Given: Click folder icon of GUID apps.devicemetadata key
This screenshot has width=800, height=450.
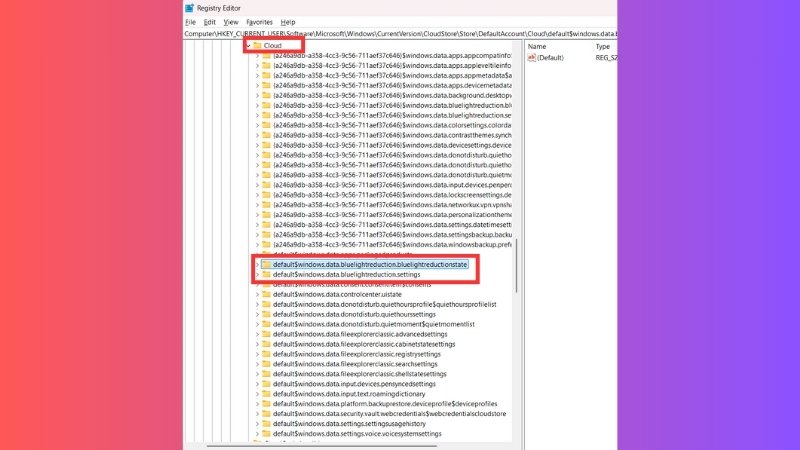Looking at the screenshot, I should click(266, 85).
